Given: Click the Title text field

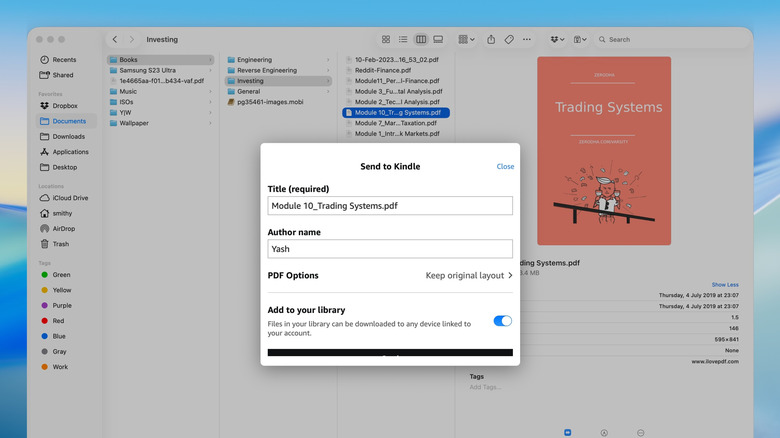Looking at the screenshot, I should tap(390, 206).
